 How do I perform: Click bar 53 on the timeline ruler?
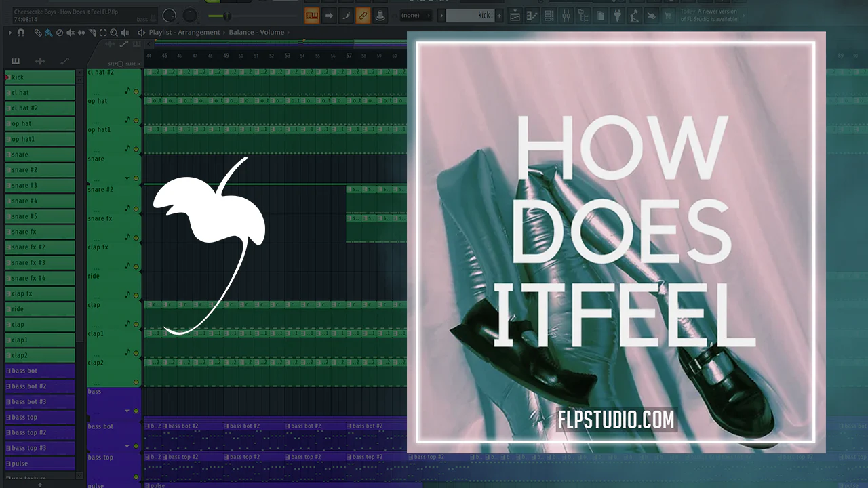click(288, 56)
